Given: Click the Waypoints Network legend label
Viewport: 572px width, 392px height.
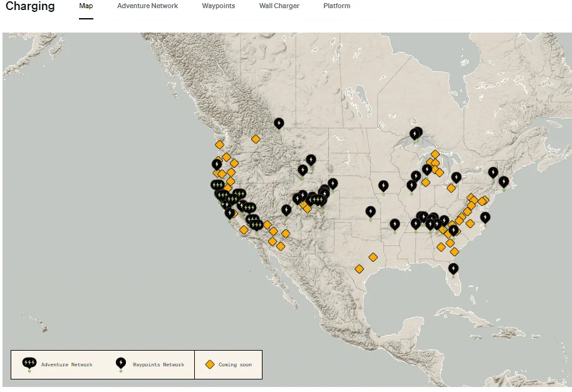Looking at the screenshot, I should click(159, 364).
